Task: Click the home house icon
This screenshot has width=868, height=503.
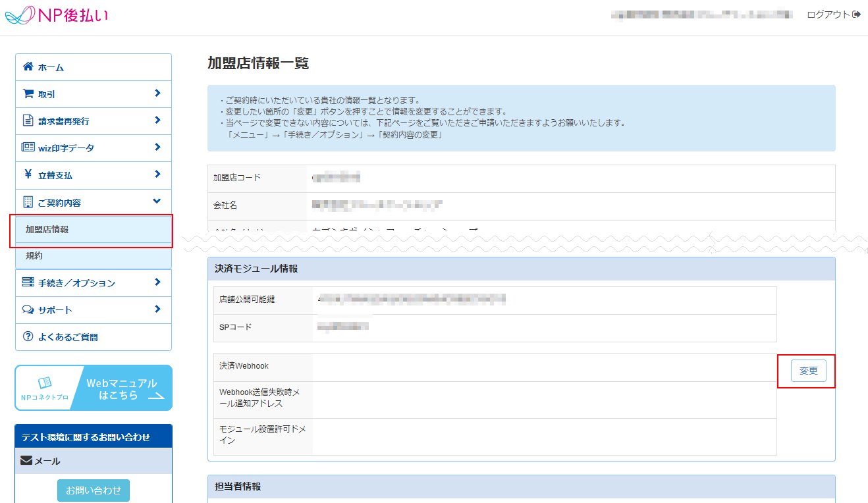Action: [28, 66]
